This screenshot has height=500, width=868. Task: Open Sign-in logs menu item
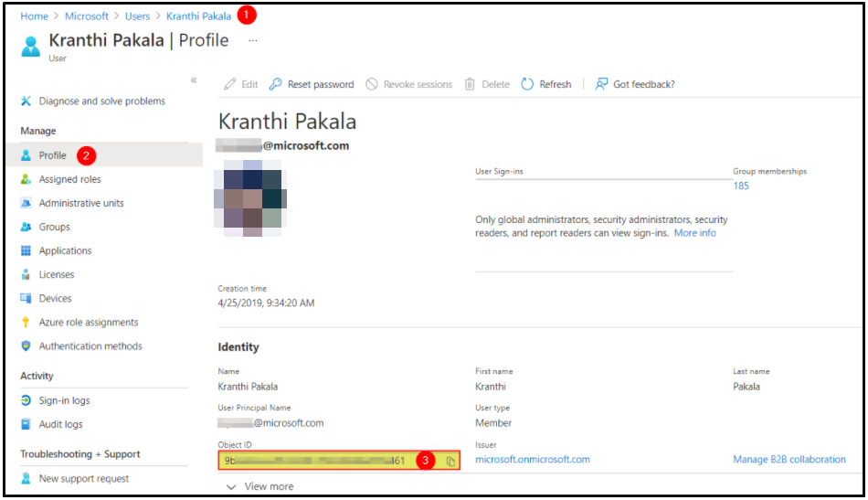point(64,399)
